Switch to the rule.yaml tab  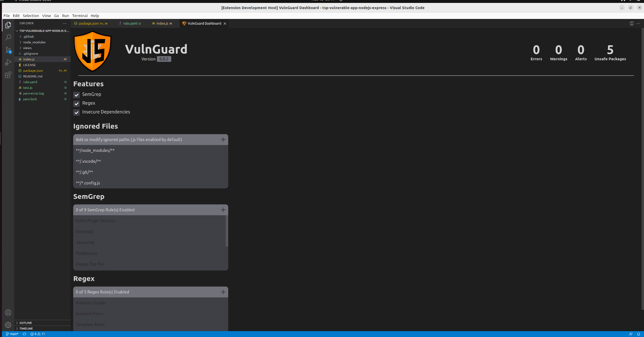(x=130, y=23)
